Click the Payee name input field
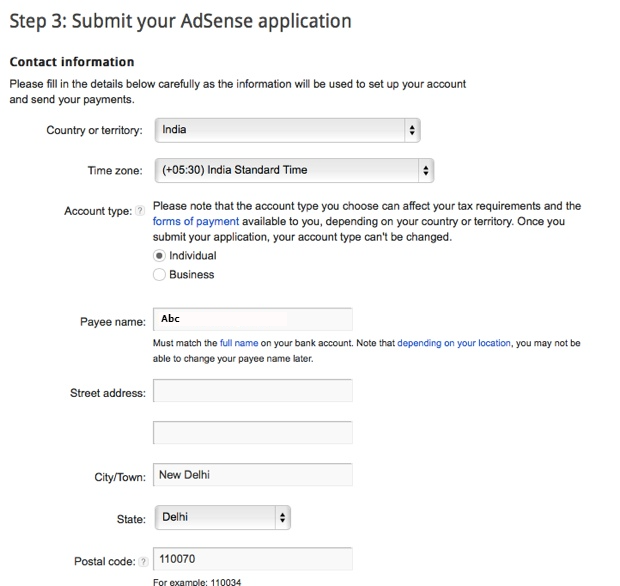 (253, 319)
